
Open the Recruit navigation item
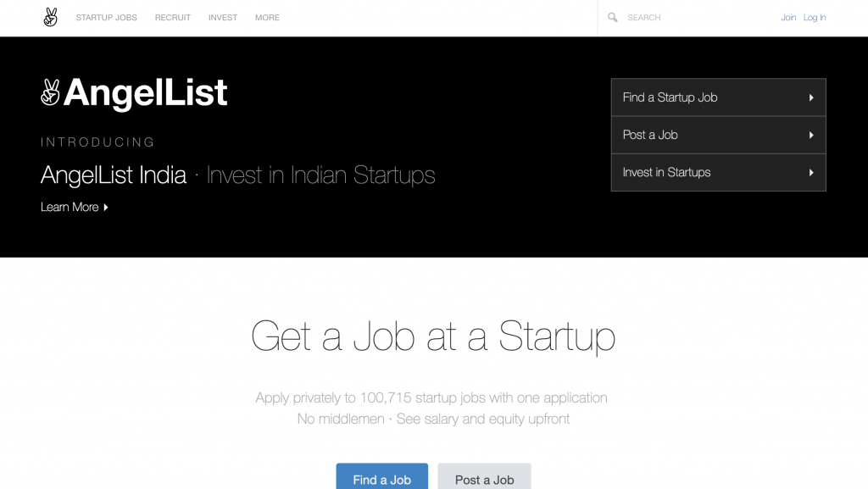(x=173, y=18)
